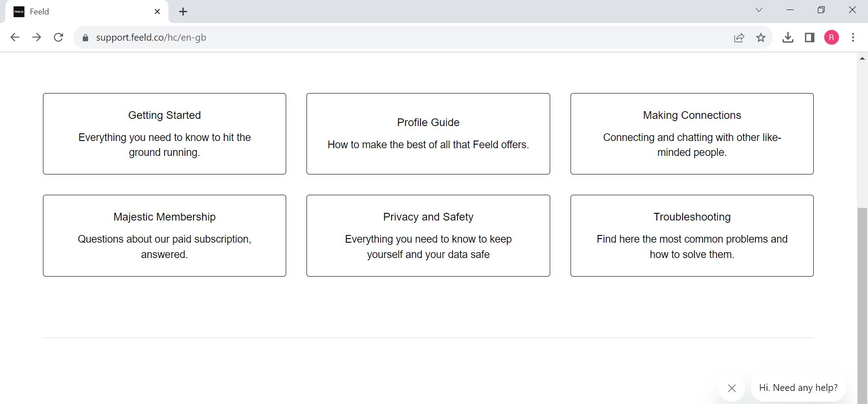Open a new browser tab
Viewport: 868px width, 404px height.
click(183, 12)
